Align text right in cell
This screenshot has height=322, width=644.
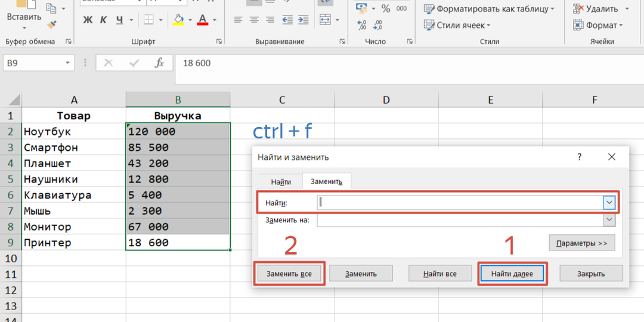(x=270, y=20)
